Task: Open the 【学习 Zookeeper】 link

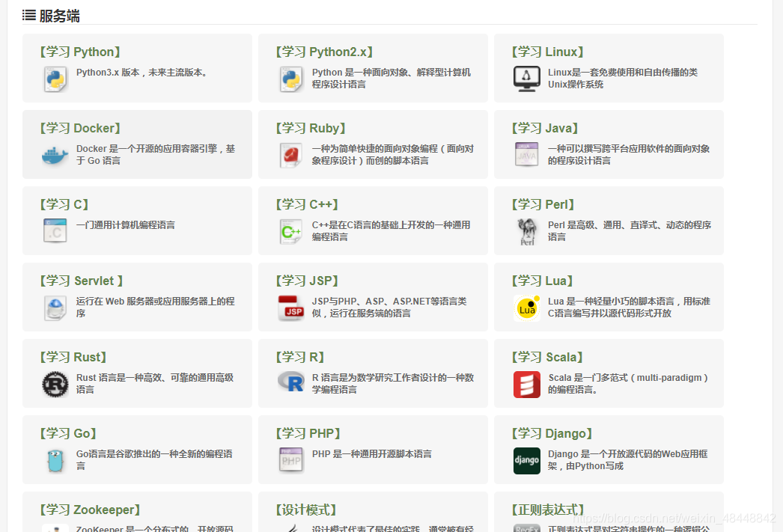Action: (x=90, y=510)
